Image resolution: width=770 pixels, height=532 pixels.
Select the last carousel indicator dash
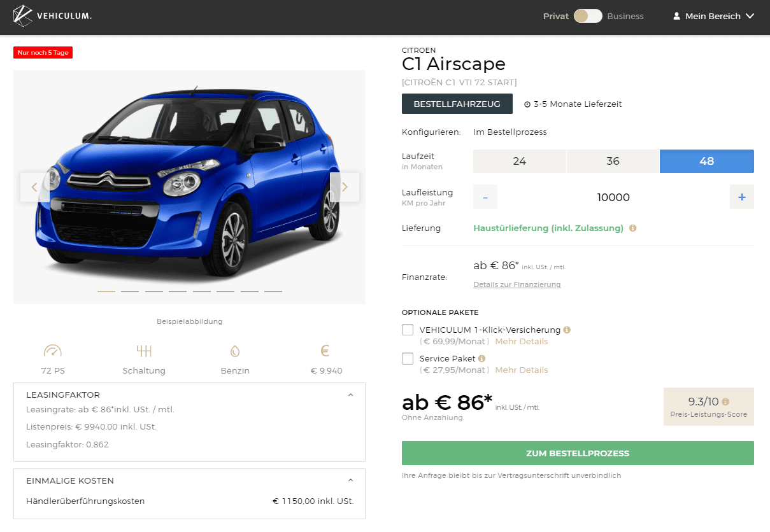point(273,291)
